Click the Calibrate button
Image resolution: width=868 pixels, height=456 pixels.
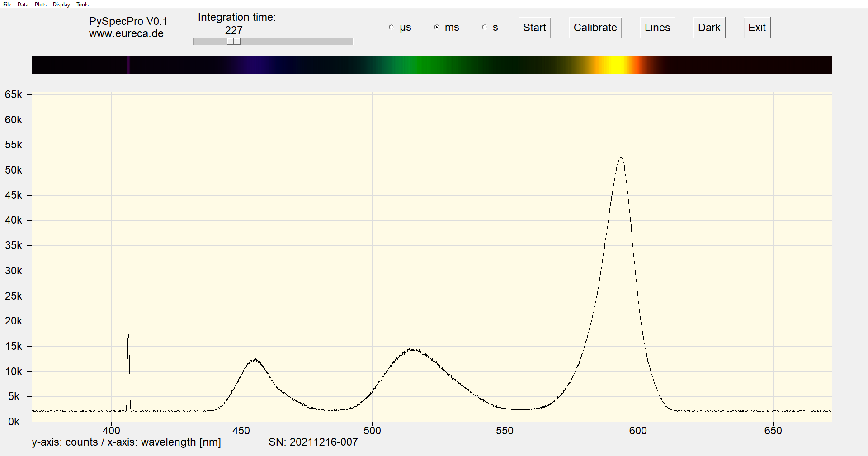point(595,28)
